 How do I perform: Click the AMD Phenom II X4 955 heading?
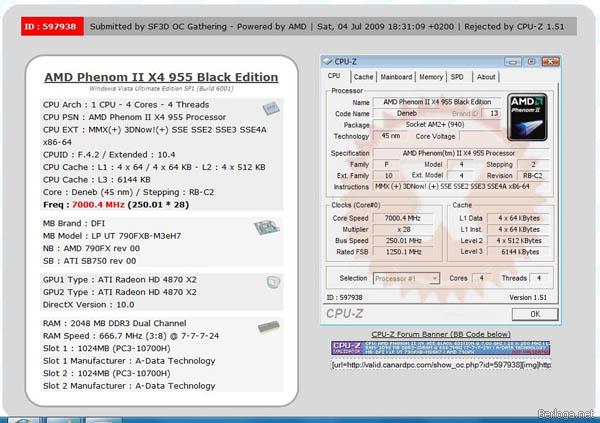click(161, 77)
